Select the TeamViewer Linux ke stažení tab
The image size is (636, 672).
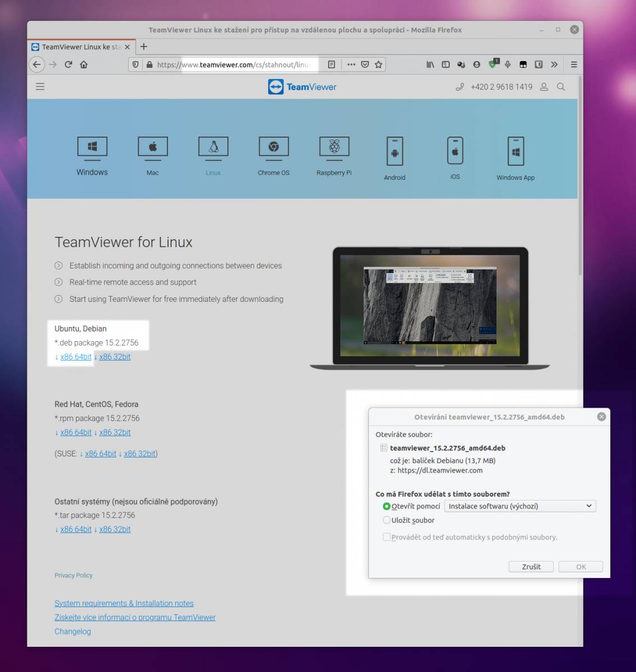click(81, 47)
